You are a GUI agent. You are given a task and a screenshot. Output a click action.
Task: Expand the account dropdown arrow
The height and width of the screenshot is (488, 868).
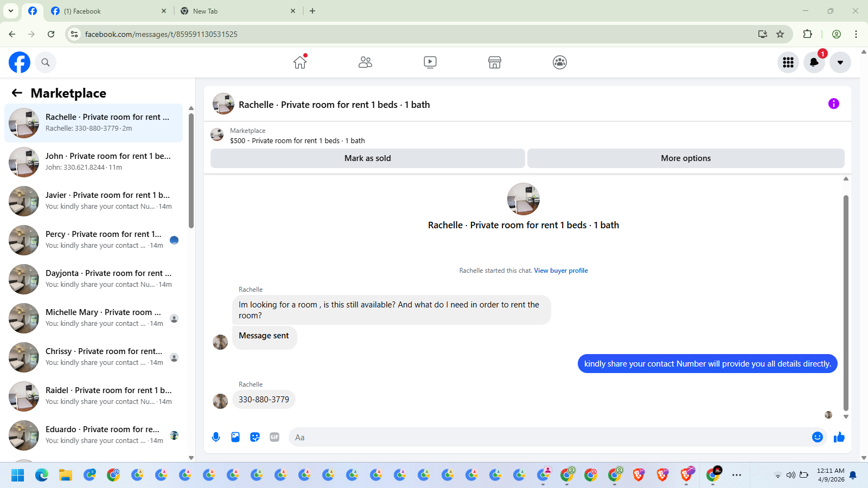pos(840,62)
